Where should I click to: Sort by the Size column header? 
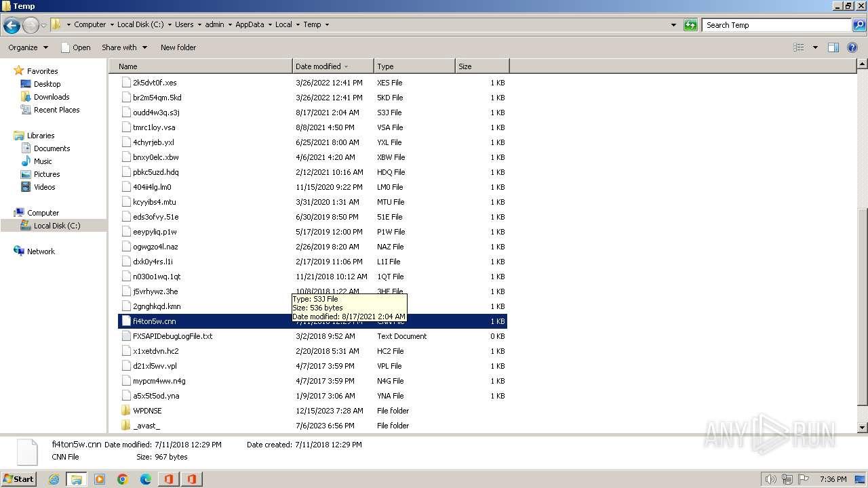pyautogui.click(x=482, y=66)
